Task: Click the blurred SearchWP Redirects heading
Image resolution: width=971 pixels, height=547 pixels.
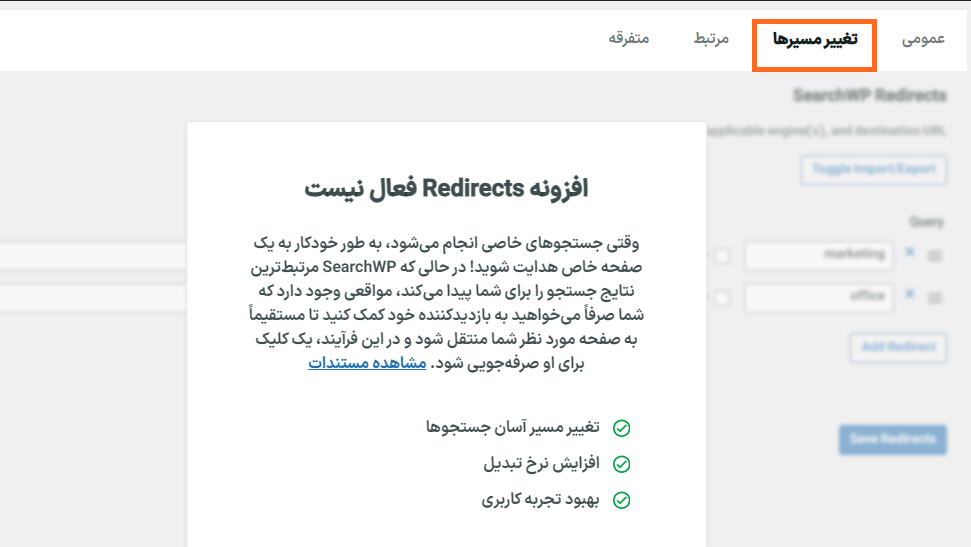Action: click(869, 95)
